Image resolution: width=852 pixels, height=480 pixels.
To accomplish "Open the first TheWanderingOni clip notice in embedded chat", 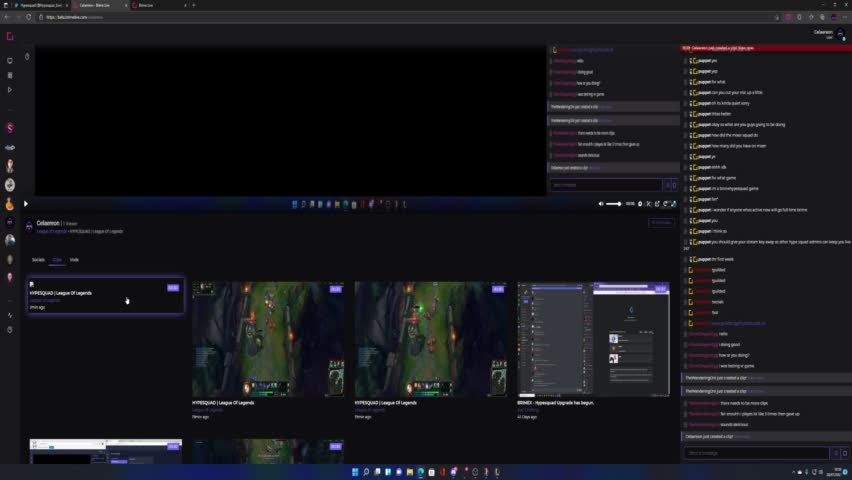I will click(613, 107).
